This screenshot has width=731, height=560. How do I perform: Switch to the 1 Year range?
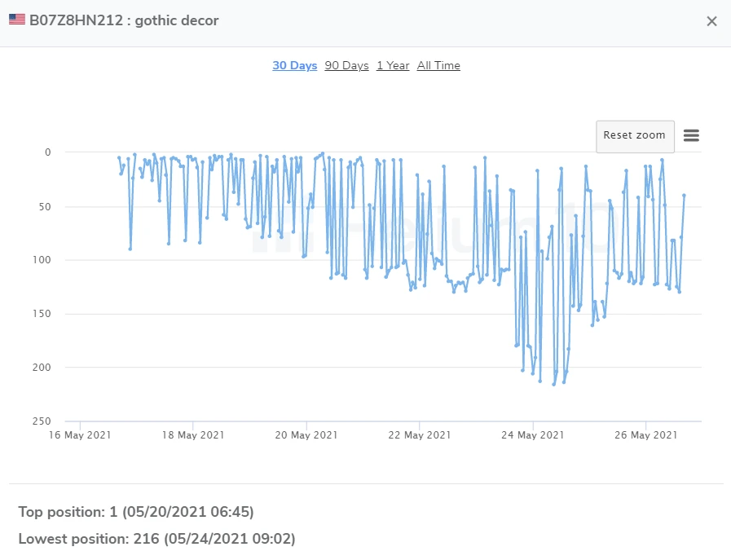(x=393, y=66)
